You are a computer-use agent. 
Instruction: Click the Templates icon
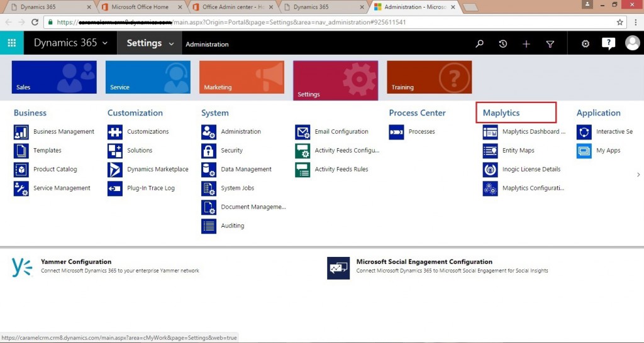(21, 151)
